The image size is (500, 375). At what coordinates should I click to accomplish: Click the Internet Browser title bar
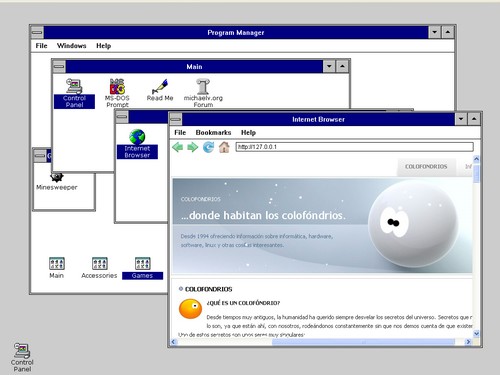click(x=318, y=119)
